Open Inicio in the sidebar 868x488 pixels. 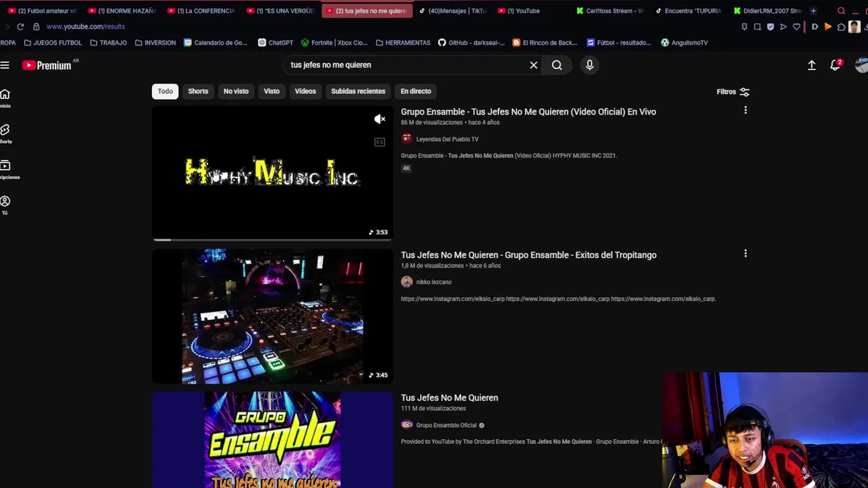[5, 98]
